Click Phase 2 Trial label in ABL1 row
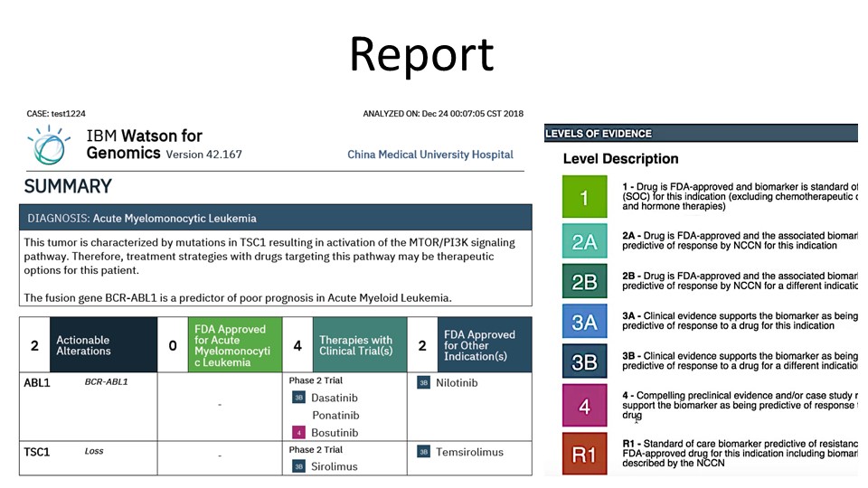 [316, 380]
